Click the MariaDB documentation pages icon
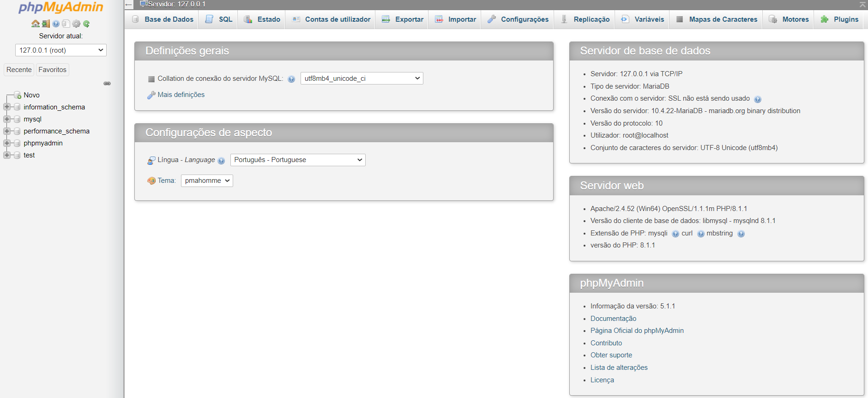868x398 pixels. pyautogui.click(x=66, y=24)
